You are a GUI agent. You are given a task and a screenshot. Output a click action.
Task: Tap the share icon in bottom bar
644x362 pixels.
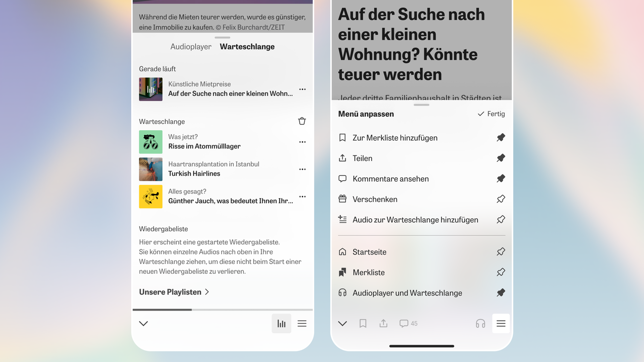click(x=383, y=323)
